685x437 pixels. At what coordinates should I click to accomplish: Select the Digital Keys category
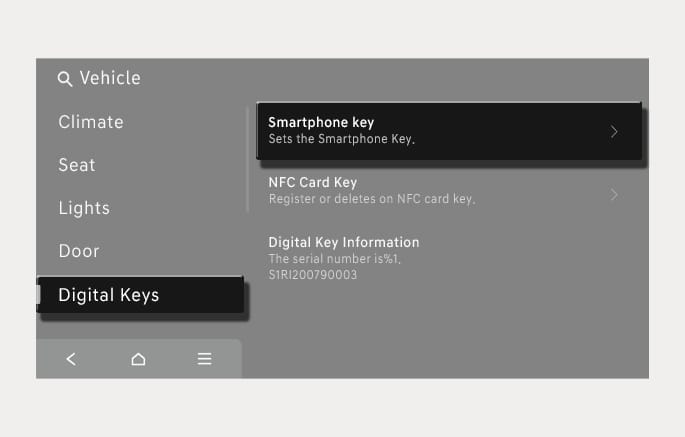click(141, 295)
